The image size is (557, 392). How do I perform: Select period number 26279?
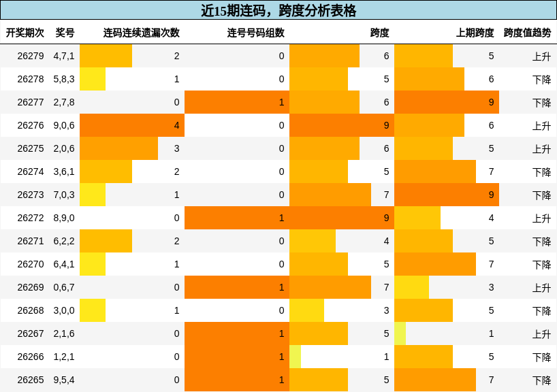pyautogui.click(x=31, y=56)
